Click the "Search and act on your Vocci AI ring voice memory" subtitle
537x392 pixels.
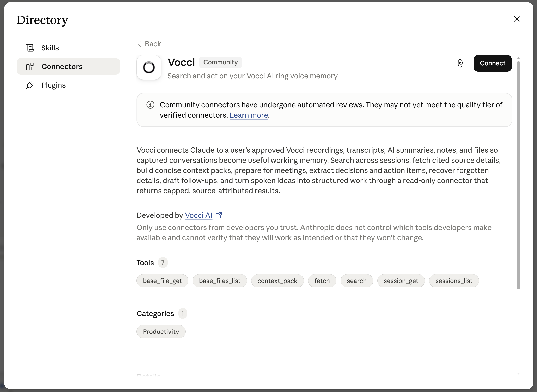tap(252, 76)
